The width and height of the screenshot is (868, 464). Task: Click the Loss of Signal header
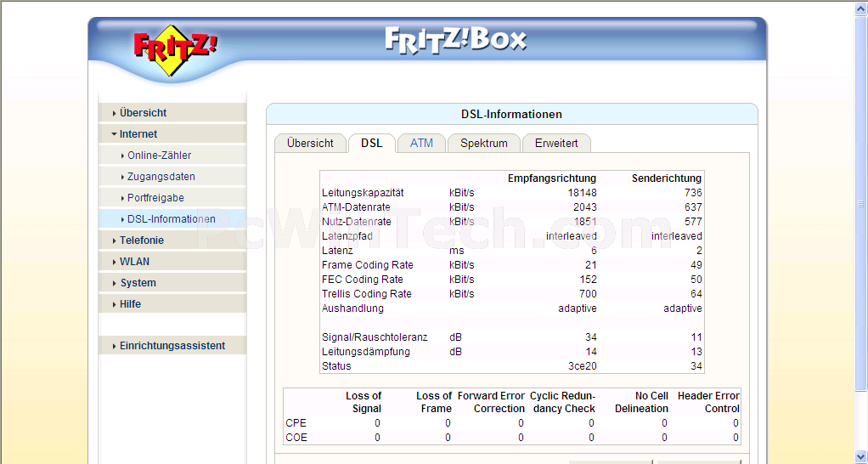coord(364,403)
